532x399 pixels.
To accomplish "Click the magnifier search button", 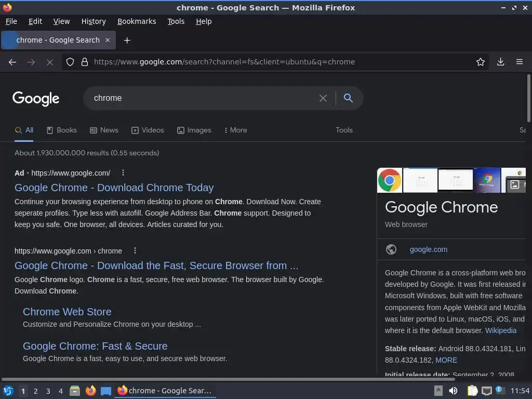I will (348, 98).
